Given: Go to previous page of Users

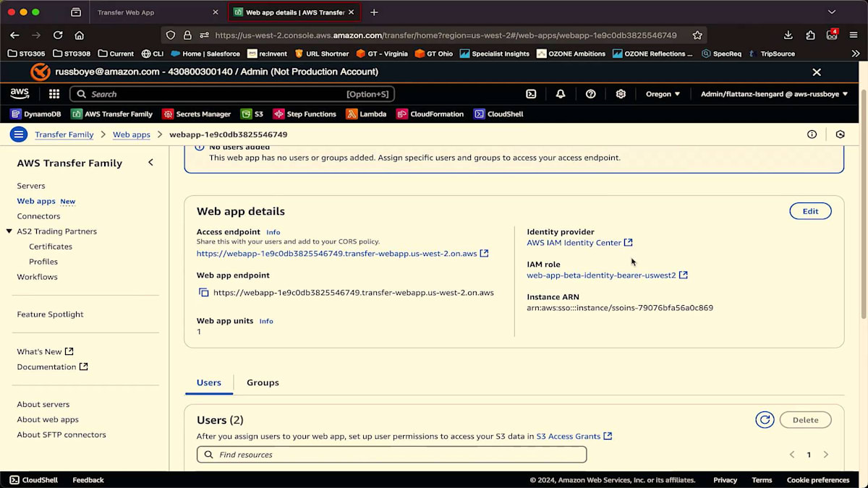Looking at the screenshot, I should point(792,455).
